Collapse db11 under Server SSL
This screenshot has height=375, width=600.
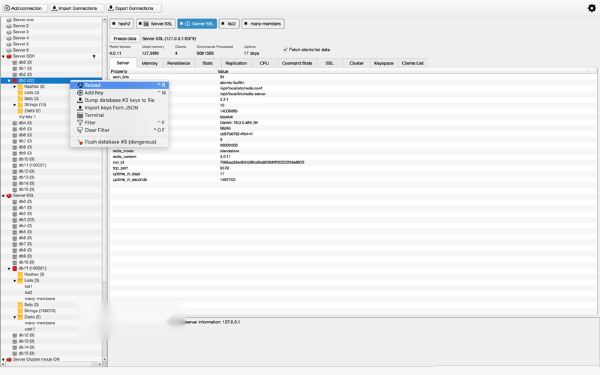9,269
